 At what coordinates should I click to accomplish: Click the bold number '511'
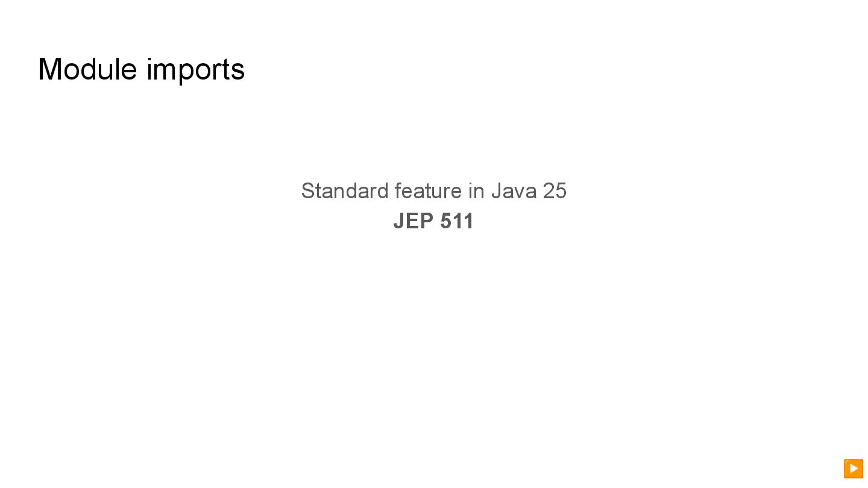[x=457, y=221]
